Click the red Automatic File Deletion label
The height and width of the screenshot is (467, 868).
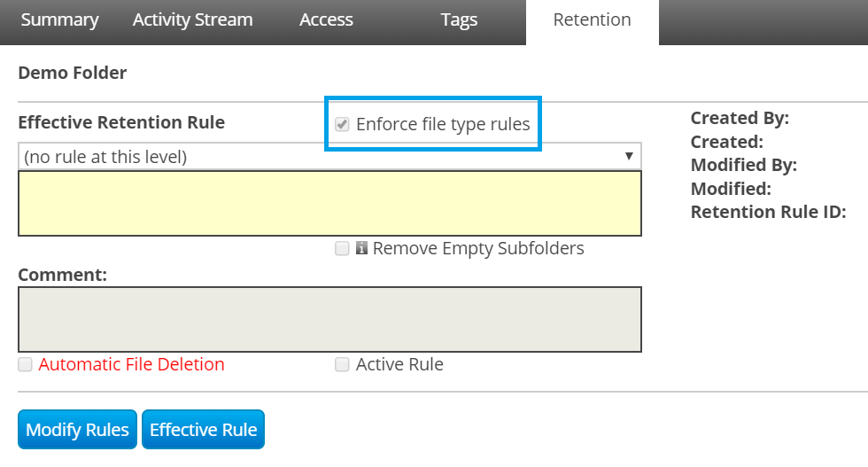pyautogui.click(x=131, y=364)
